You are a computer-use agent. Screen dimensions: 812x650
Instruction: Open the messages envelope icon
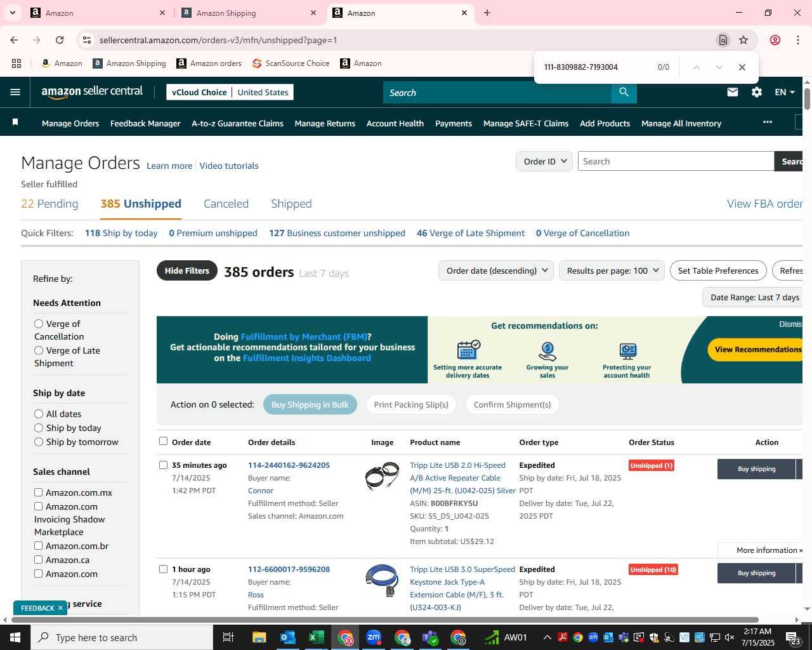[x=733, y=92]
